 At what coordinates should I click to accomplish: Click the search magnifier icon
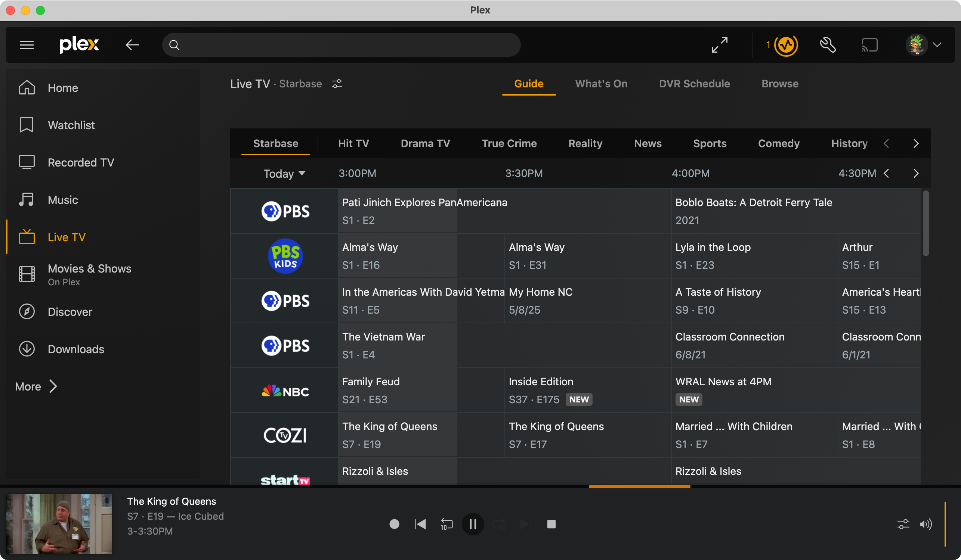point(174,45)
